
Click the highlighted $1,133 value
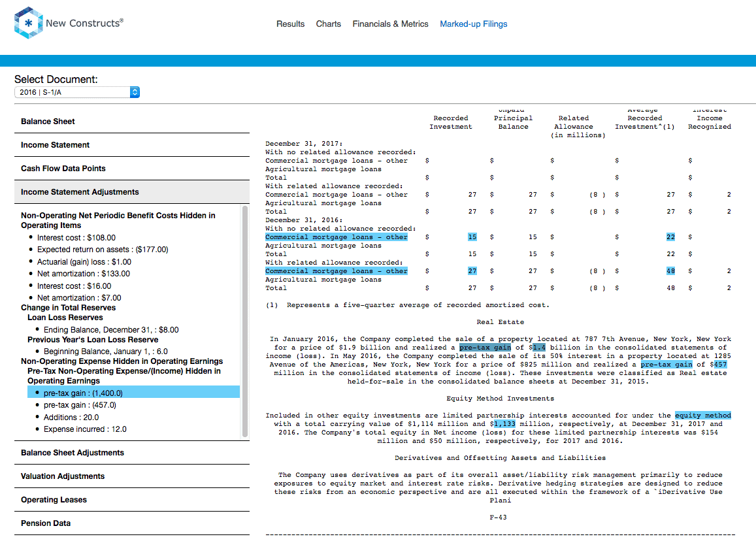point(504,424)
